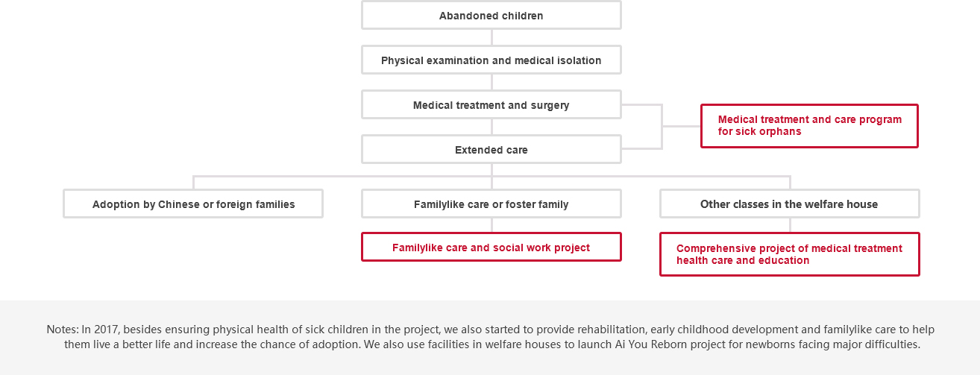Click connector line below Abandoned children box
The image size is (980, 375).
[x=491, y=37]
